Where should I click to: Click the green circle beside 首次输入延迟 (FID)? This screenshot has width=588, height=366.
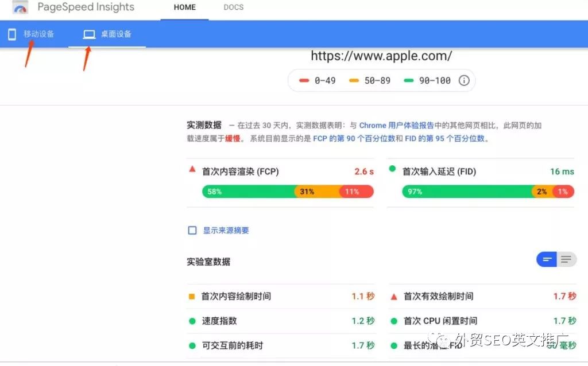pyautogui.click(x=393, y=170)
